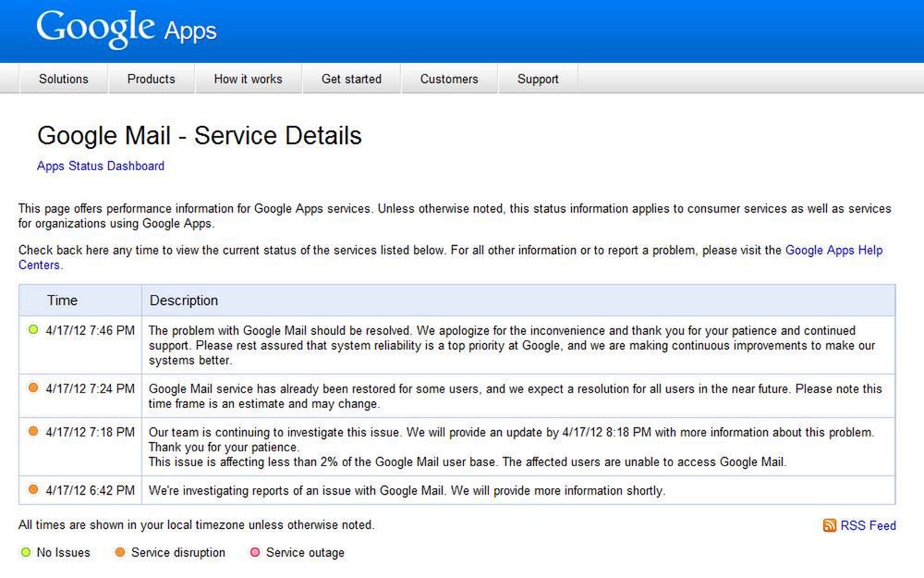Click the No Issues legend label
Viewport: 924px width, 578px height.
pyautogui.click(x=64, y=553)
